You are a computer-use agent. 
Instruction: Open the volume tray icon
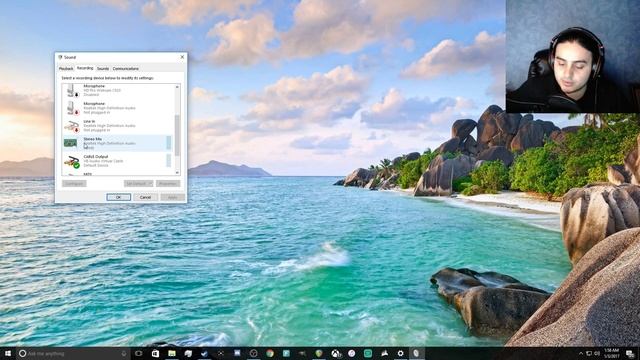click(597, 353)
